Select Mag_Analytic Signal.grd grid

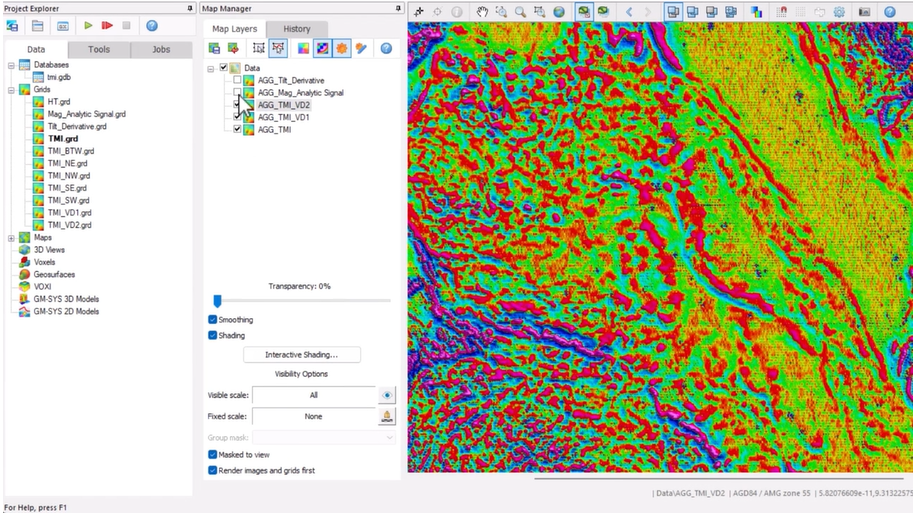coord(86,114)
